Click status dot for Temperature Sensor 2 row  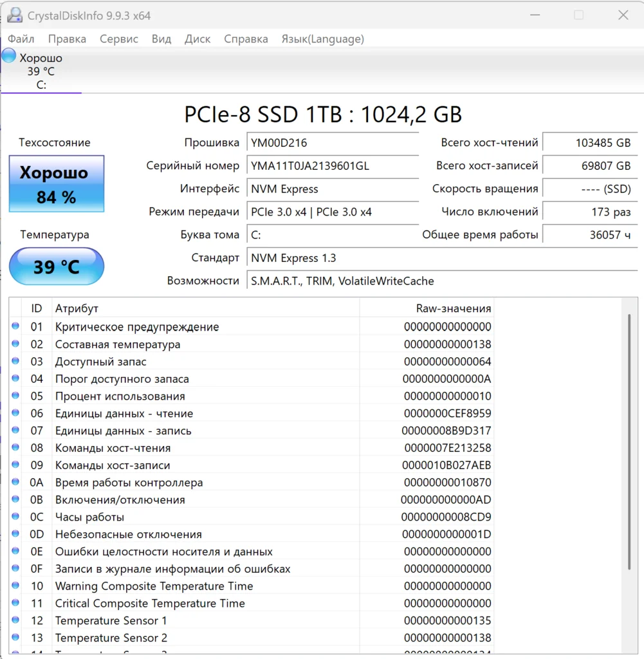click(x=15, y=637)
